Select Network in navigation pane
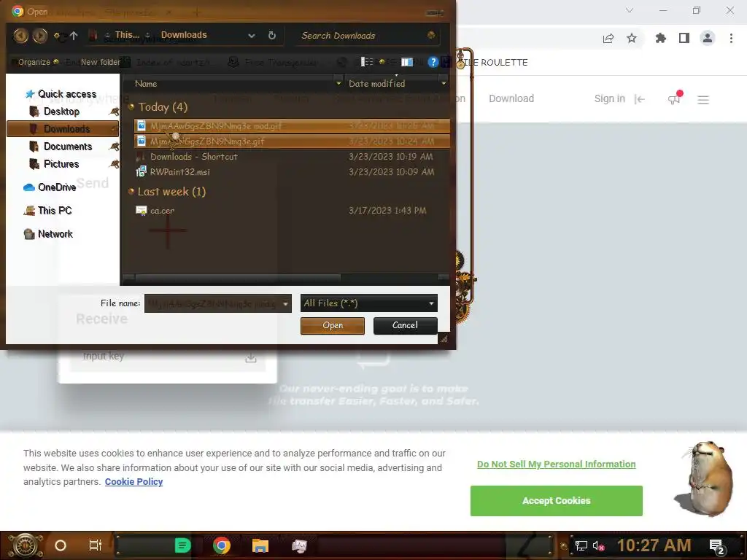747x560 pixels. pos(49,234)
